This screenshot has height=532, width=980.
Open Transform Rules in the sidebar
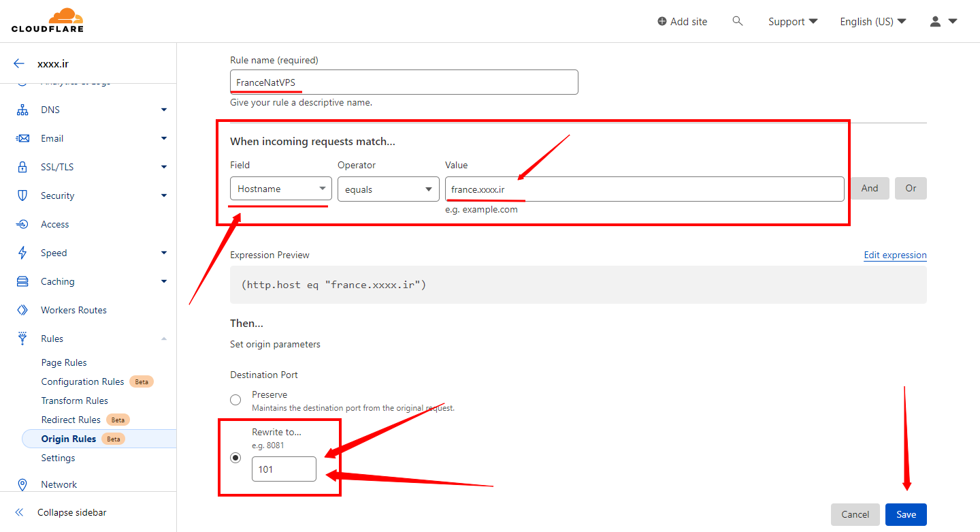click(x=74, y=401)
